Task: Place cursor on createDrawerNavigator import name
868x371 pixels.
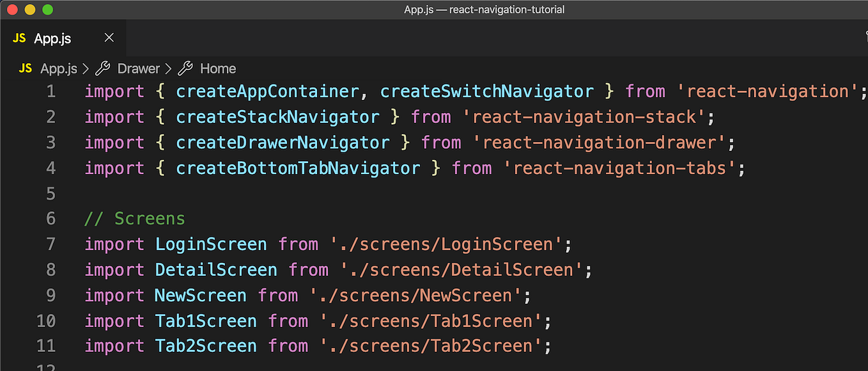Action: [x=283, y=142]
